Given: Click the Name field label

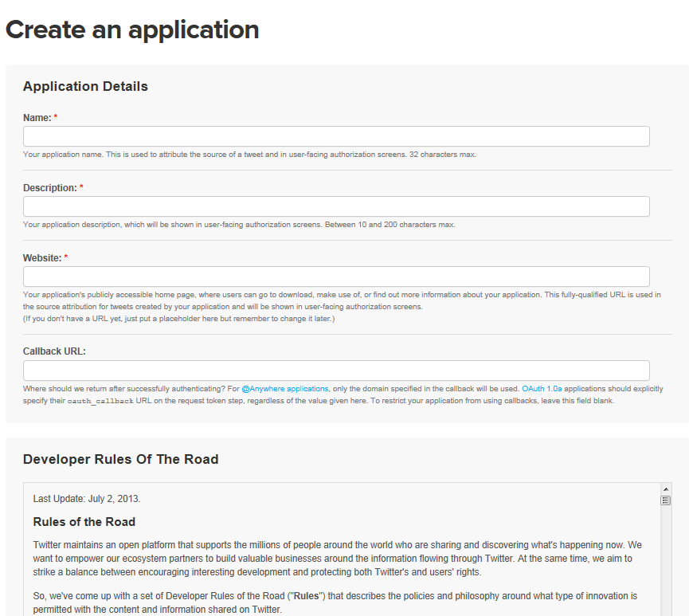Looking at the screenshot, I should coord(37,118).
